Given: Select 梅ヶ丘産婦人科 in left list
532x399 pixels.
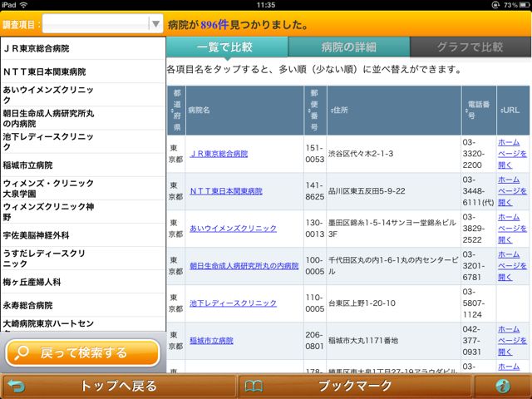Looking at the screenshot, I should pyautogui.click(x=83, y=282).
